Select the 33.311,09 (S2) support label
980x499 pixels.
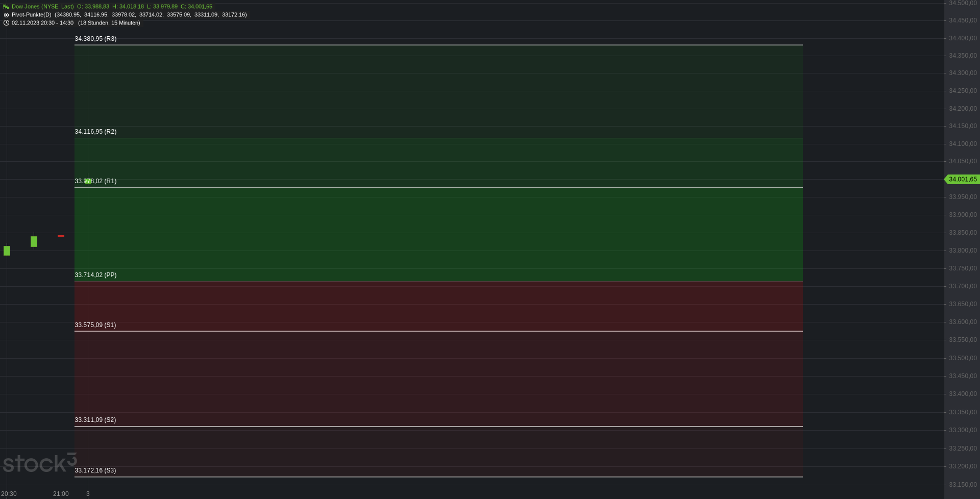point(95,420)
